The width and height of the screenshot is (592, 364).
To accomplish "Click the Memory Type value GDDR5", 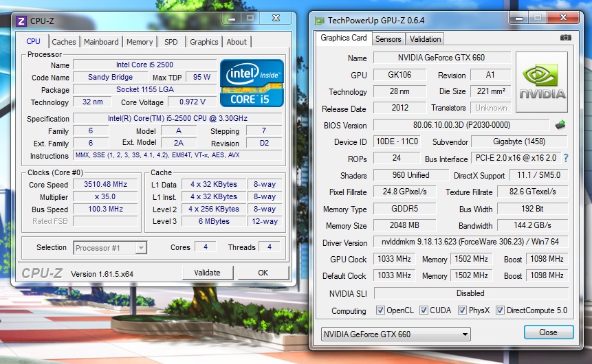I will [405, 209].
